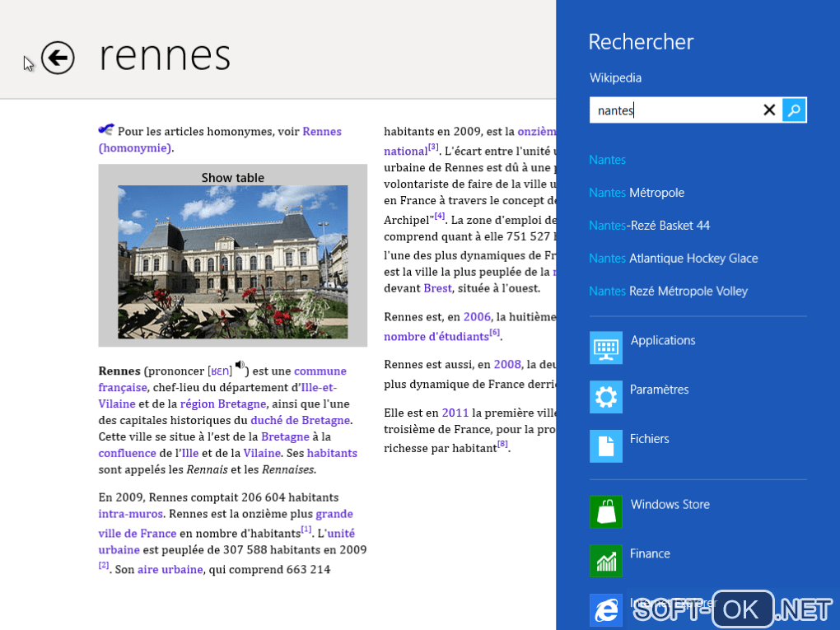Jump to footnote reference [2]
The width and height of the screenshot is (840, 630).
104,565
